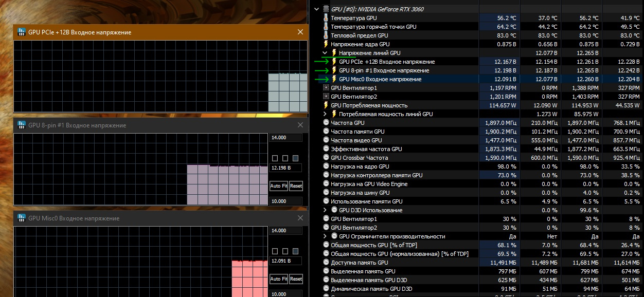
Task: Click the clock icon next to Частота GPU
Action: (x=326, y=123)
